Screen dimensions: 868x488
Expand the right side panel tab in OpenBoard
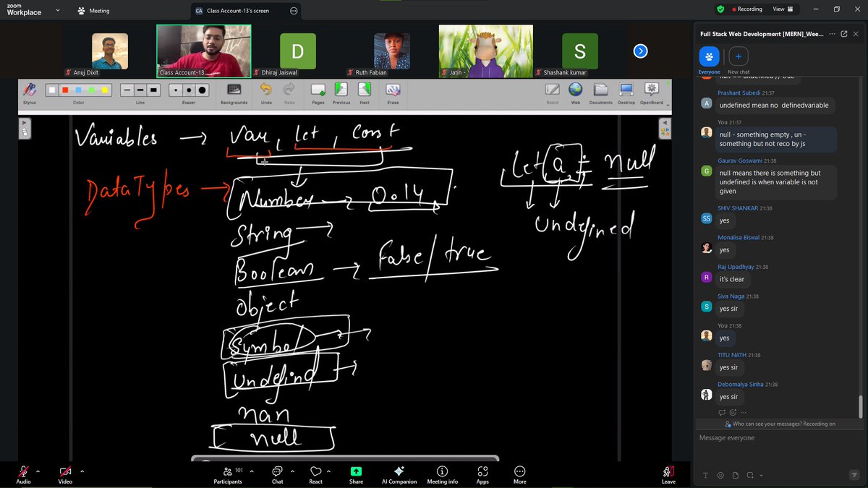(665, 128)
